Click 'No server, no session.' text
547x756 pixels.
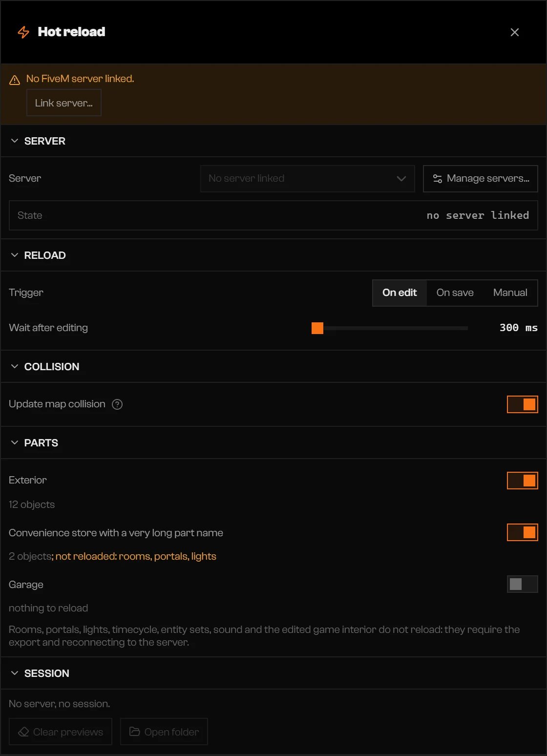click(x=60, y=704)
